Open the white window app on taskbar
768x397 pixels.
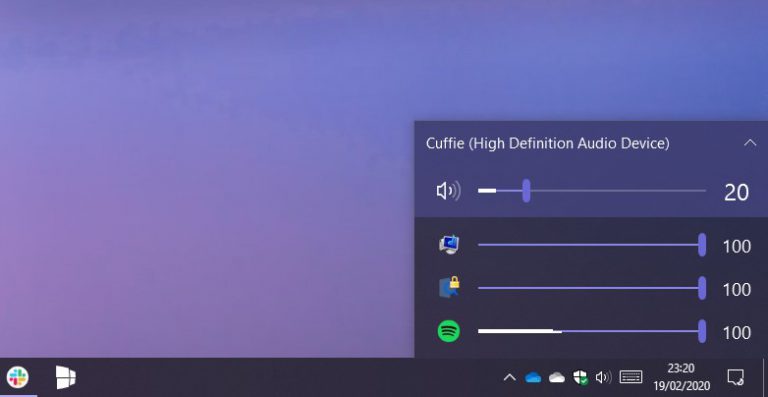click(66, 377)
